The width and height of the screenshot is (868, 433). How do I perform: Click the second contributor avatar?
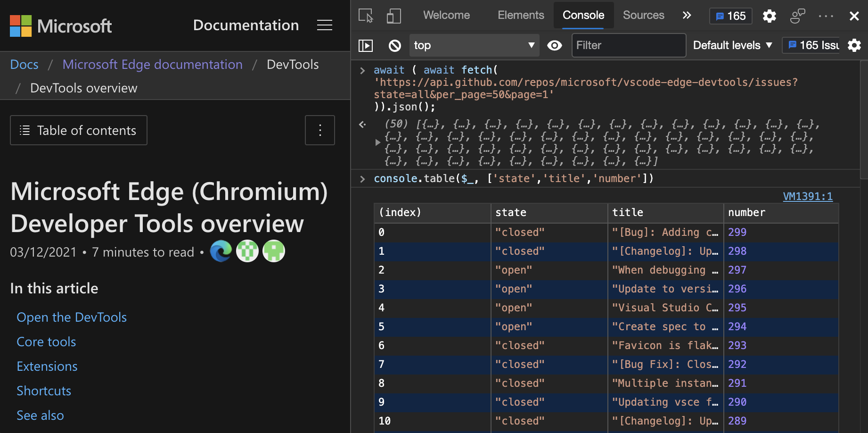pyautogui.click(x=247, y=251)
